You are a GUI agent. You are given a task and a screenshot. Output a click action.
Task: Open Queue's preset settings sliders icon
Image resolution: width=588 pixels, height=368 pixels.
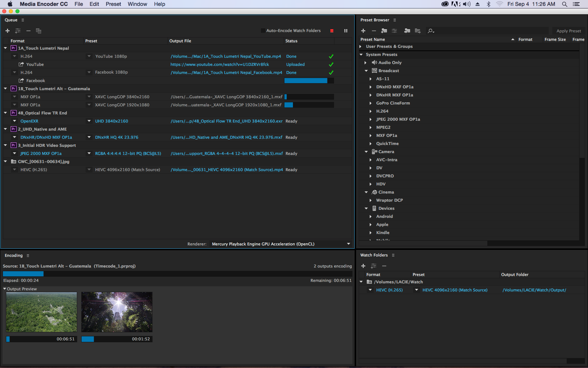point(18,31)
